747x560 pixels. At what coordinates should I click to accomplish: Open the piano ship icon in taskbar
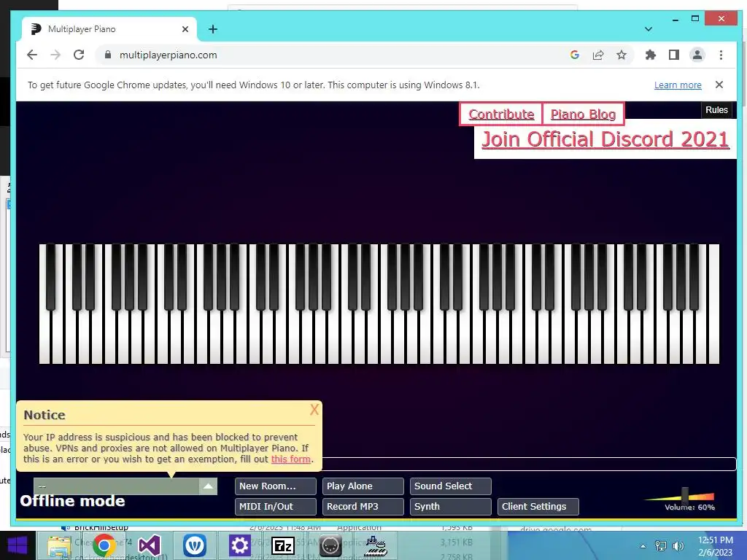(x=376, y=545)
